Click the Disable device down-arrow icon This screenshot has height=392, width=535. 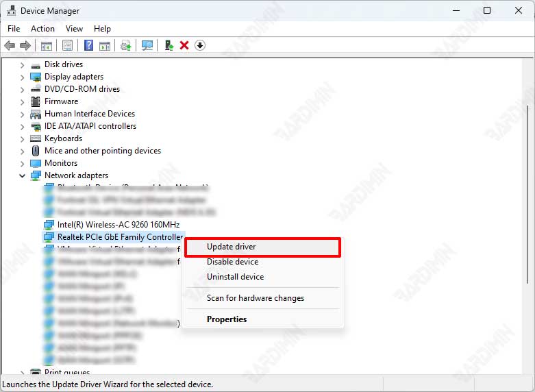pyautogui.click(x=200, y=45)
